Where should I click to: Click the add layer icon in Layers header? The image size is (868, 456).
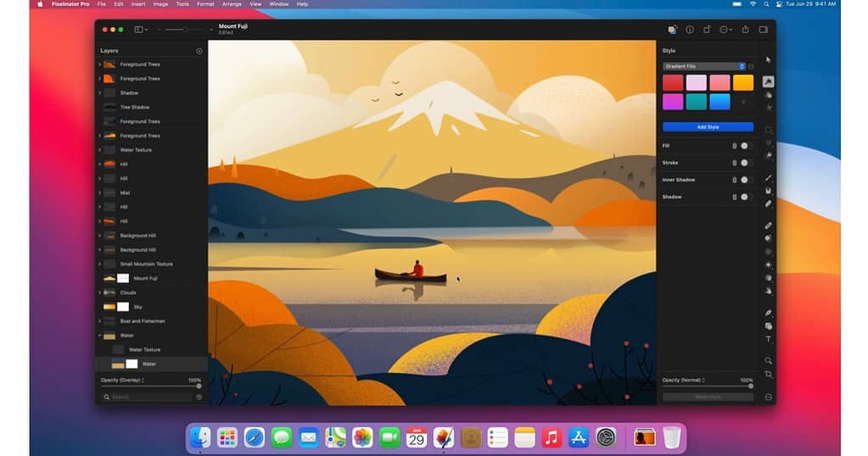199,51
